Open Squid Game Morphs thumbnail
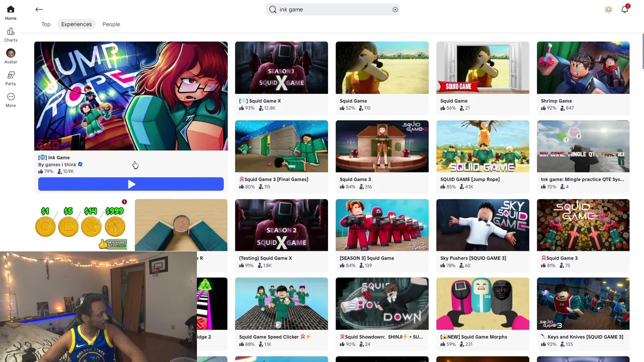 (482, 304)
